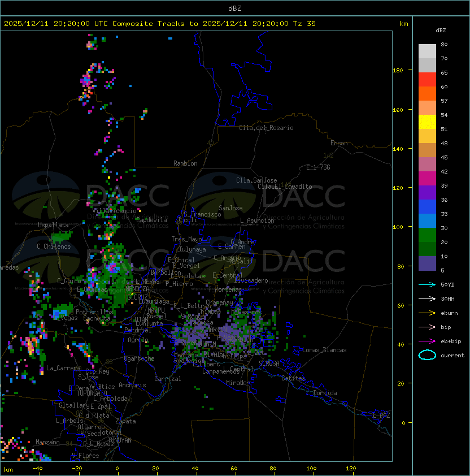470x476 pixels.
Task: Click the yellow eburn arrow in legend
Action: pos(427,313)
